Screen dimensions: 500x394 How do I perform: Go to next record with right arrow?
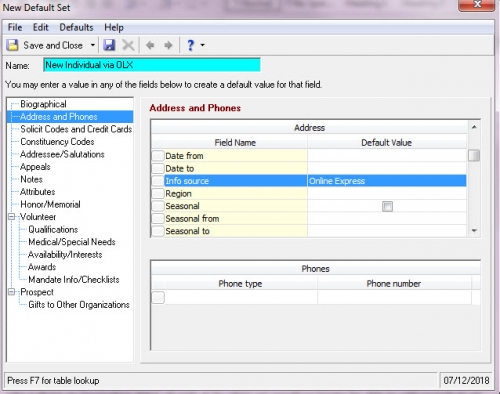168,45
